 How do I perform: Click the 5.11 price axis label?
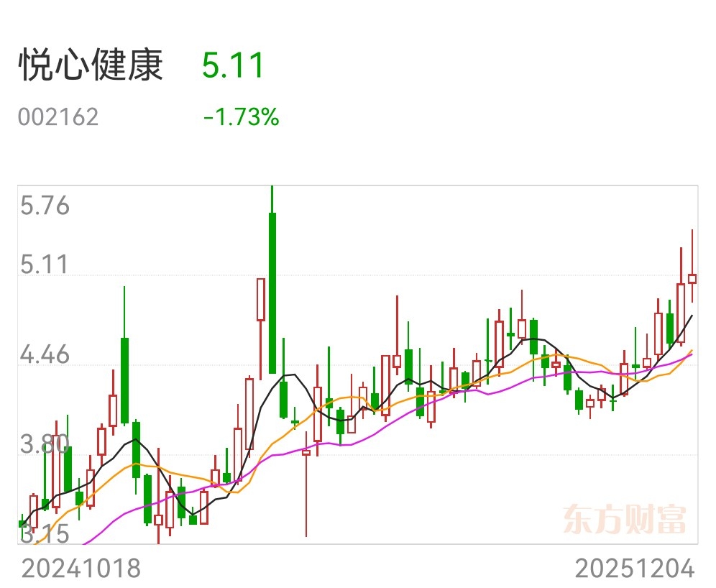click(44, 265)
